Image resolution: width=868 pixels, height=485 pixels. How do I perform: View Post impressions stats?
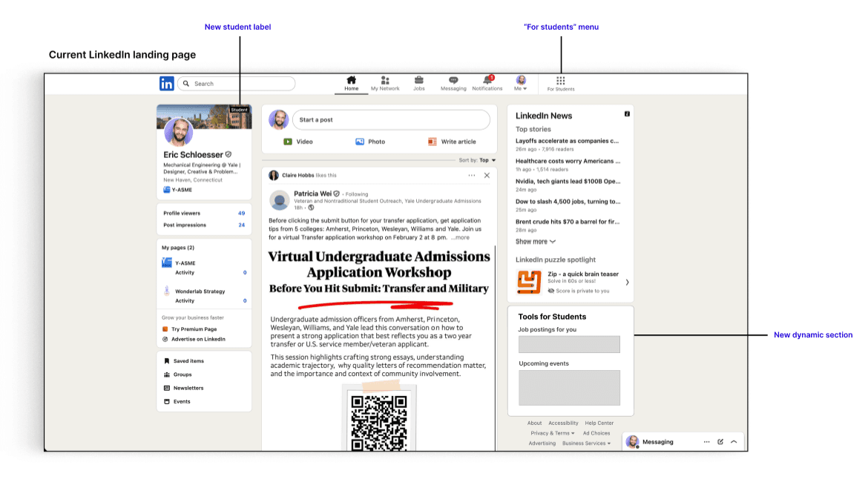pyautogui.click(x=204, y=225)
